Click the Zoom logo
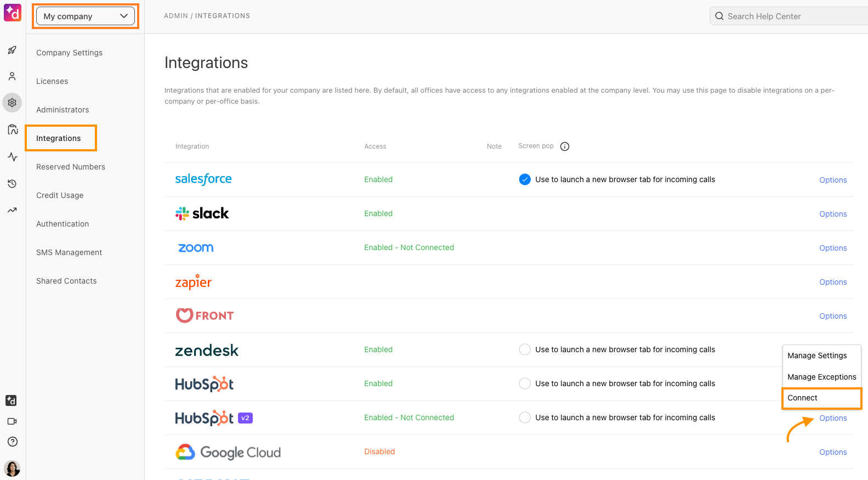 (196, 248)
